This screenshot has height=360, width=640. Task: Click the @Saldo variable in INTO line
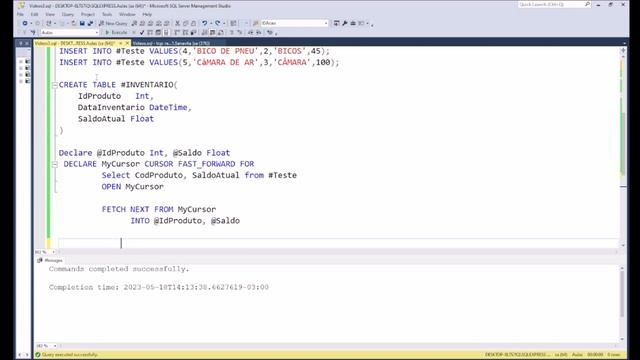pos(225,221)
